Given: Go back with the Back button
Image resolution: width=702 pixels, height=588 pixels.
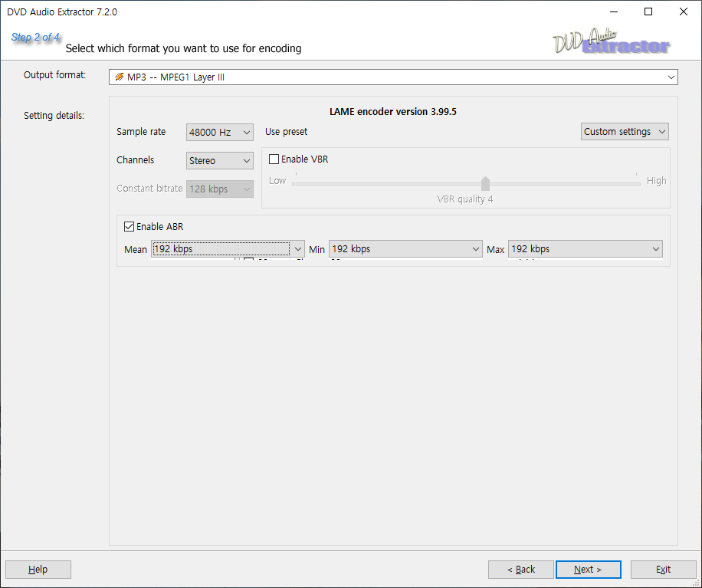Looking at the screenshot, I should tap(520, 569).
